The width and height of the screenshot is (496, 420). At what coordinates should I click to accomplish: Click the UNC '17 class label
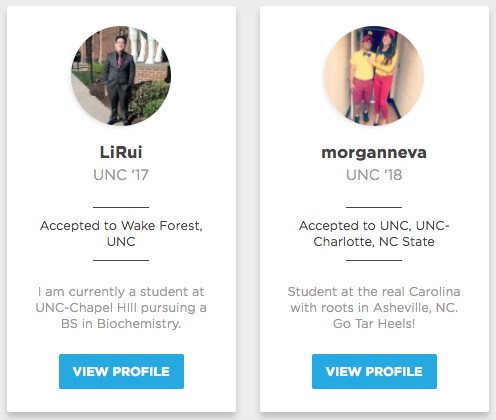tap(121, 175)
